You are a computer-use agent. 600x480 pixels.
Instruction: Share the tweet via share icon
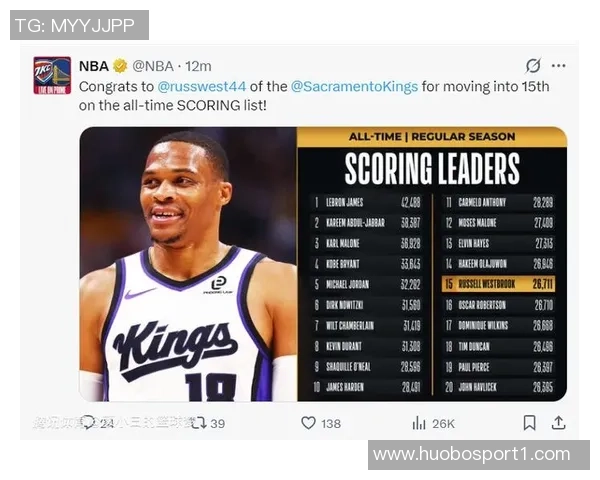558,423
